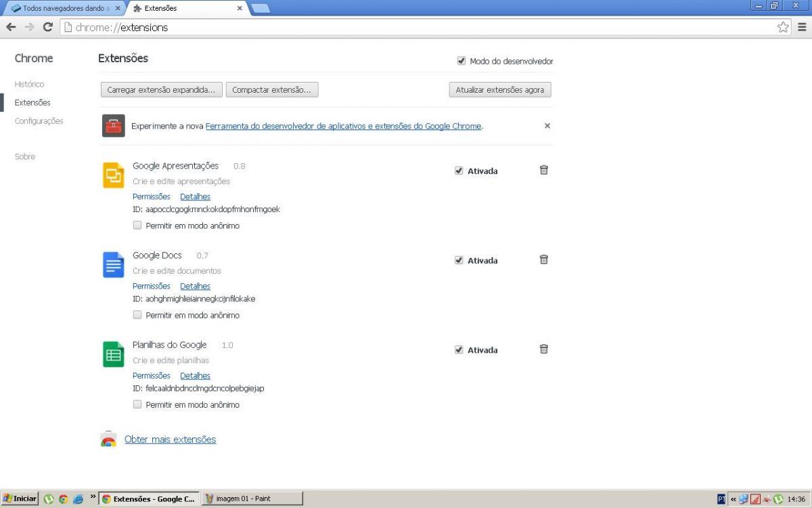Click Extensões - Google Chrome taskbar button
The height and width of the screenshot is (508, 812).
pos(150,499)
